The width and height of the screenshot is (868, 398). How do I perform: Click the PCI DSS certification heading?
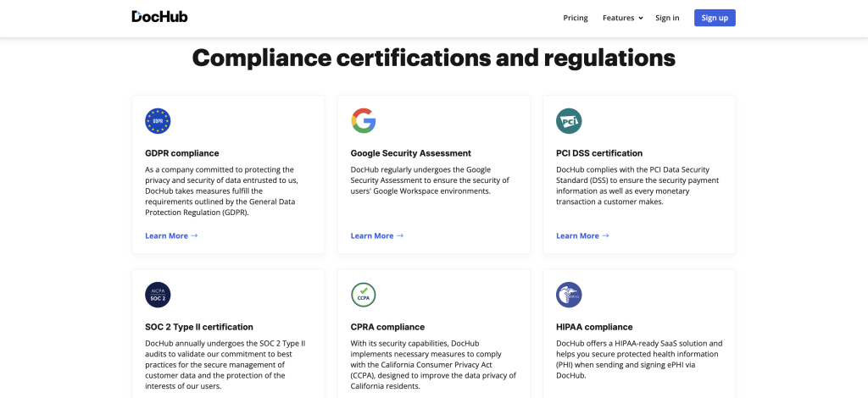point(599,153)
